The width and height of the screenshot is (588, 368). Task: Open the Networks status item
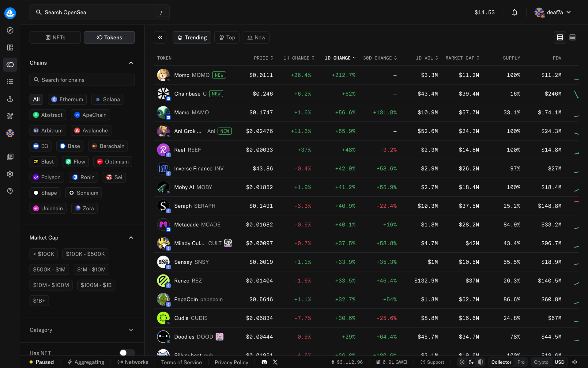tap(133, 362)
